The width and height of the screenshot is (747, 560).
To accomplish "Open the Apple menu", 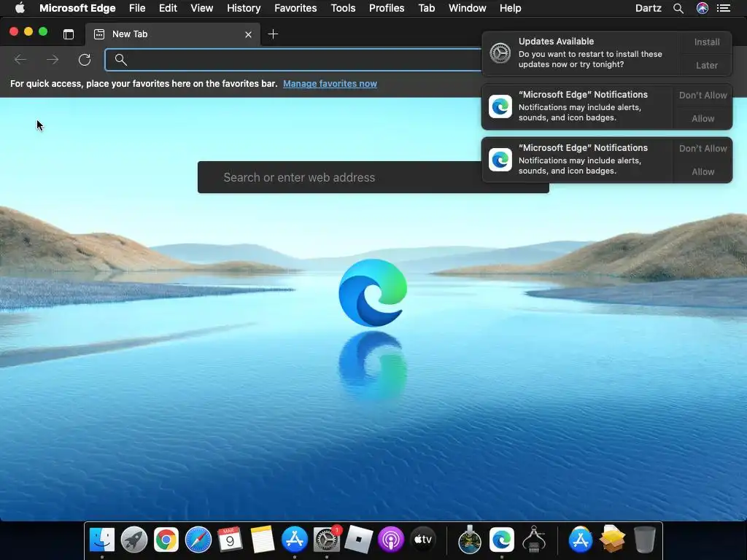I will pyautogui.click(x=20, y=8).
